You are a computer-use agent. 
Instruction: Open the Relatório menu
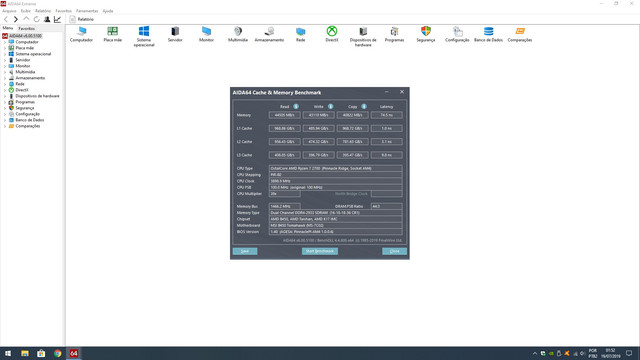(43, 11)
